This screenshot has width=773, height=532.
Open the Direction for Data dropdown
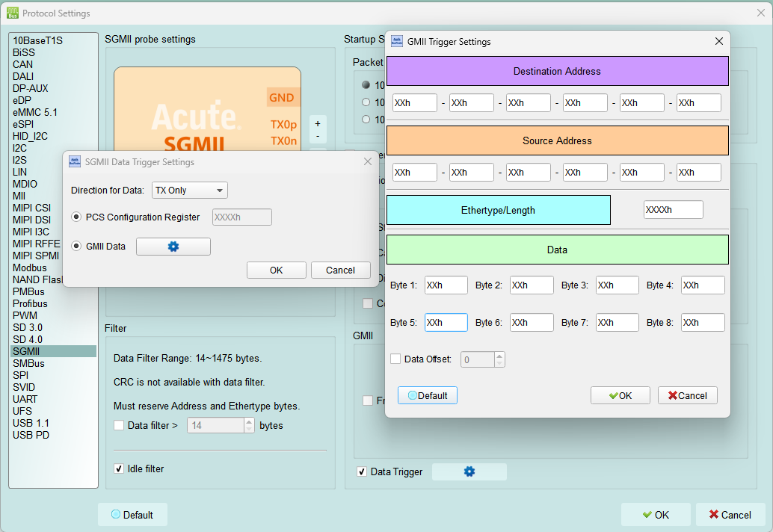point(190,190)
